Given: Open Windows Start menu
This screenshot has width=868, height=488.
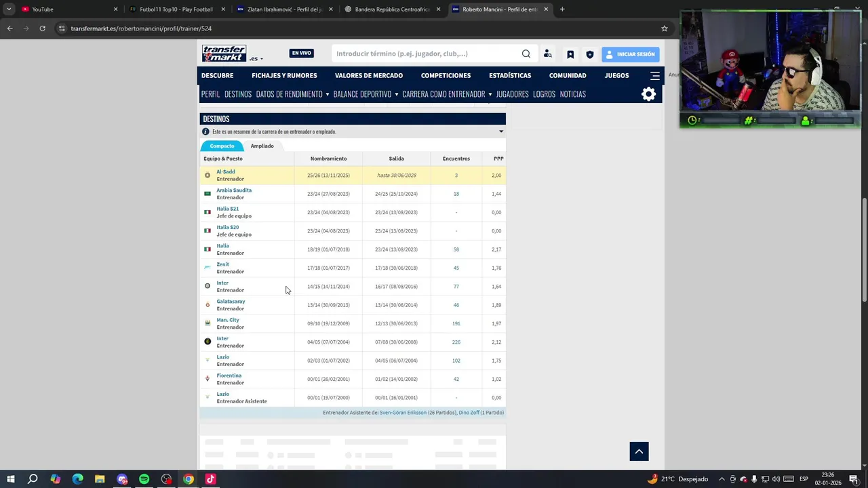Looking at the screenshot, I should tap(10, 479).
